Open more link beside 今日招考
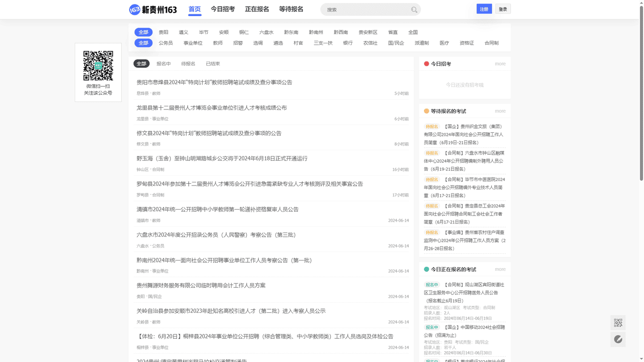This screenshot has height=362, width=644. 500,64
